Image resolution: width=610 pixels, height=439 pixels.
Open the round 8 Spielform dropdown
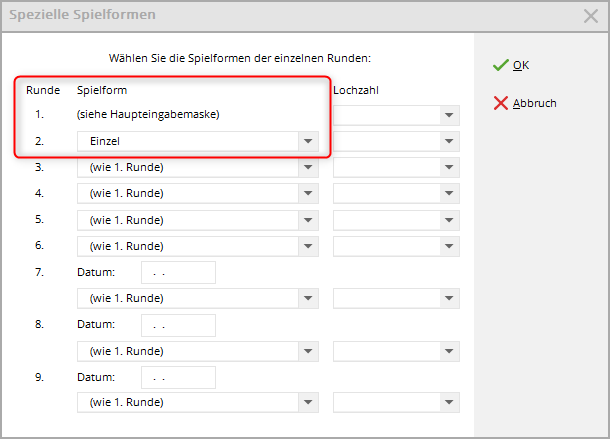coord(308,351)
